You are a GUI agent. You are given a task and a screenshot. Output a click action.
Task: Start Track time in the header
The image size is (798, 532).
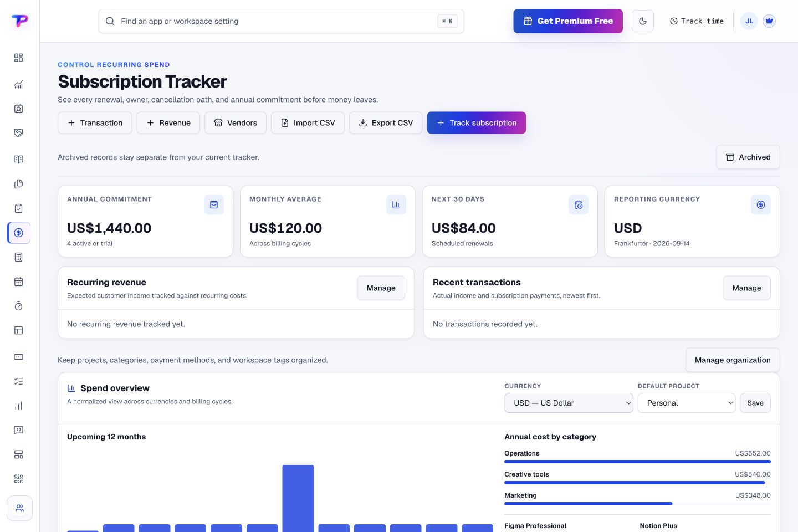point(697,21)
